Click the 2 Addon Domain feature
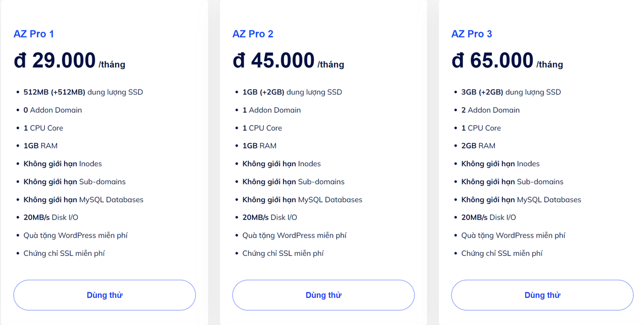 490,110
